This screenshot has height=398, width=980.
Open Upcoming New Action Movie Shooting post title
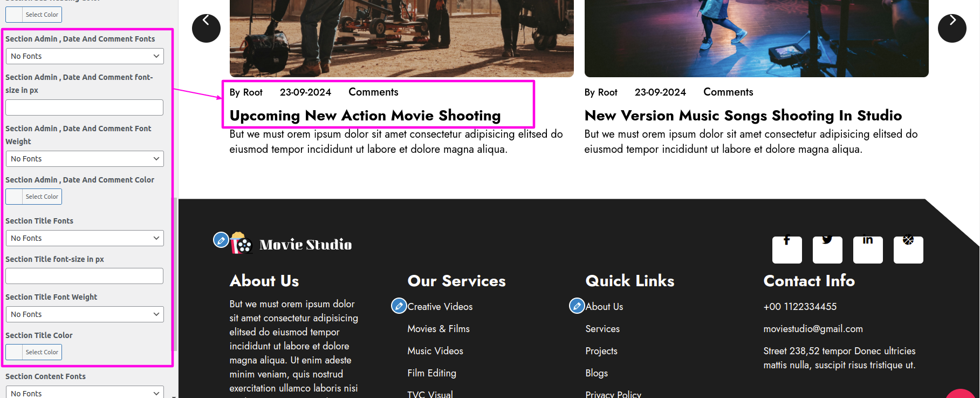[365, 116]
